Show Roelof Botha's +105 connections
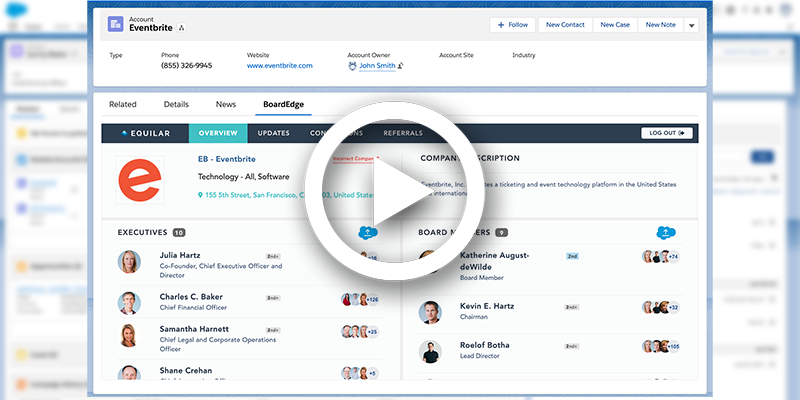 click(673, 346)
